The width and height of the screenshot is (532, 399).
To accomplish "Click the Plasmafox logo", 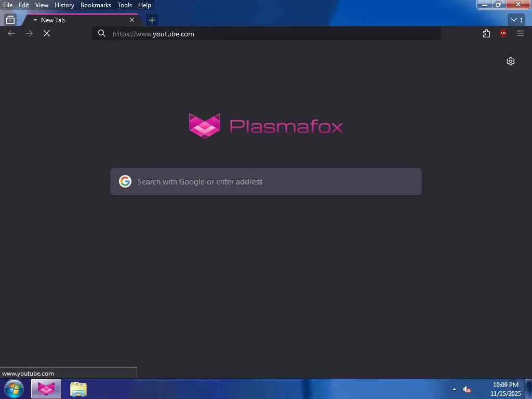I will point(265,126).
